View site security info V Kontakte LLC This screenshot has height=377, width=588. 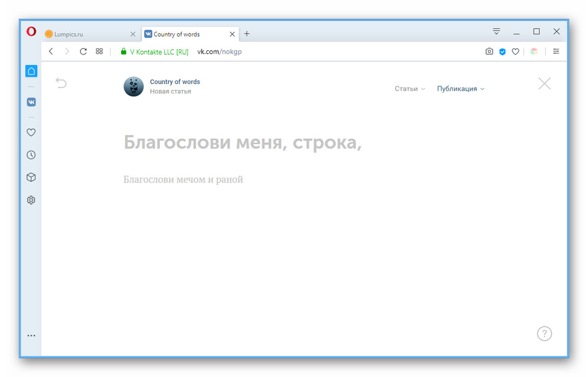tap(155, 52)
